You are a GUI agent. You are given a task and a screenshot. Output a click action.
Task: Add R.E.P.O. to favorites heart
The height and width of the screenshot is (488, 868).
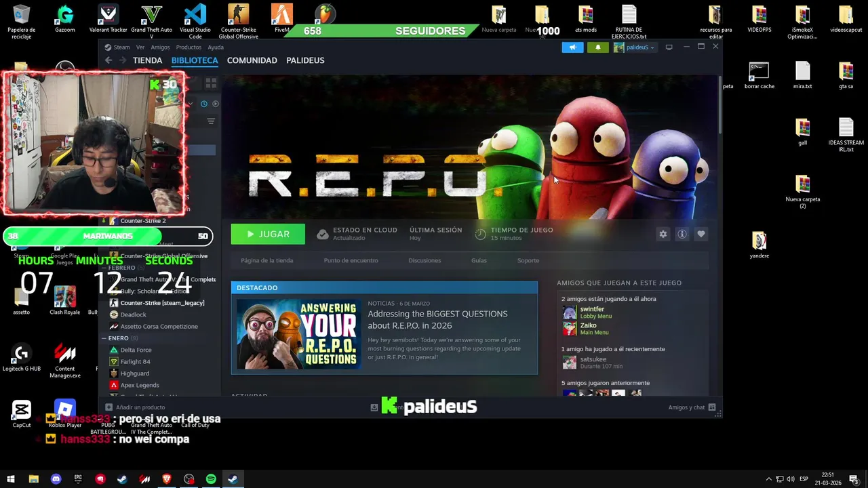[701, 234]
